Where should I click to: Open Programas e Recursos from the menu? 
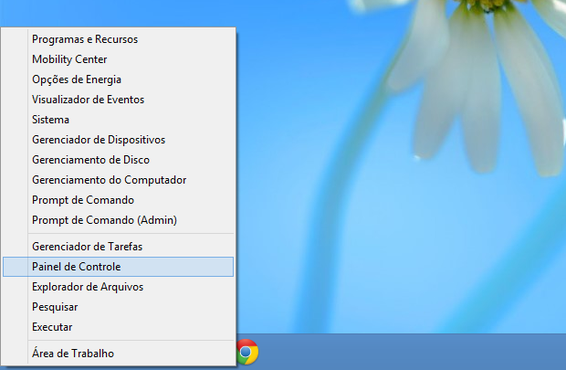118,39
